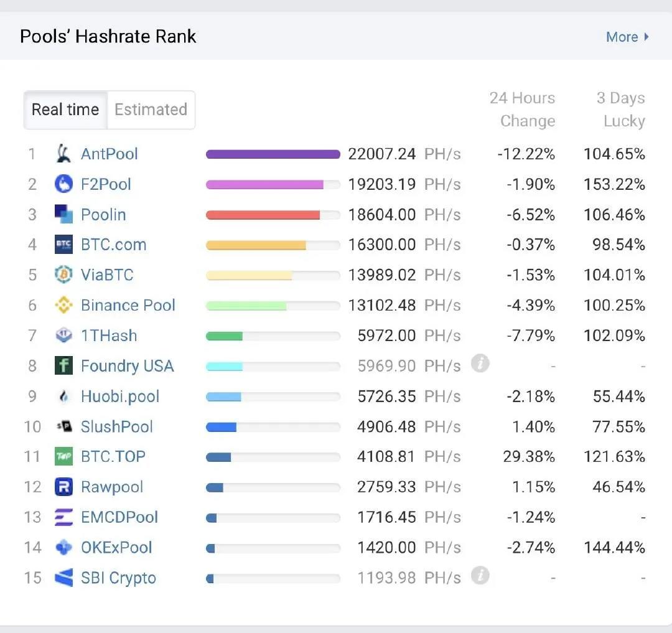Click the AntPool purple hashrate bar
This screenshot has height=633, width=672.
[x=273, y=154]
